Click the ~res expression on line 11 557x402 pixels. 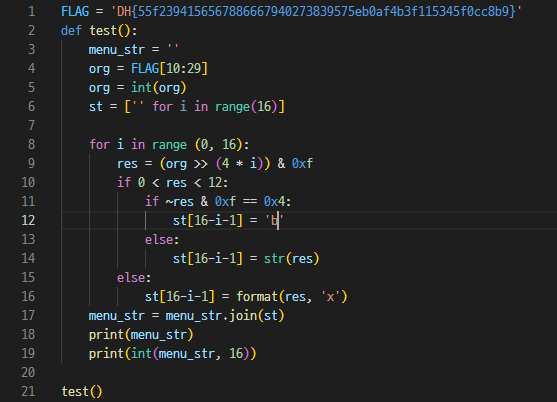click(179, 202)
